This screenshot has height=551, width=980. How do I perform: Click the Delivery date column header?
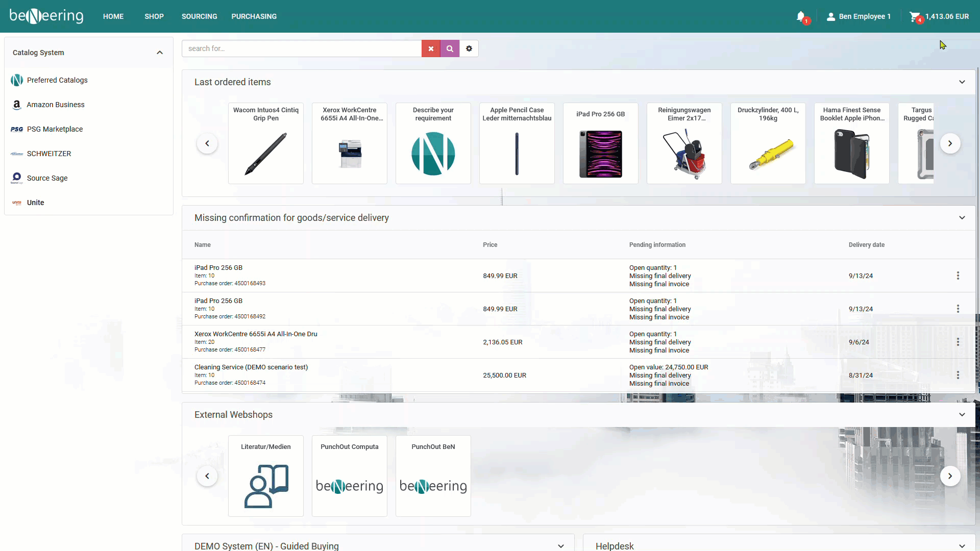pos(867,245)
